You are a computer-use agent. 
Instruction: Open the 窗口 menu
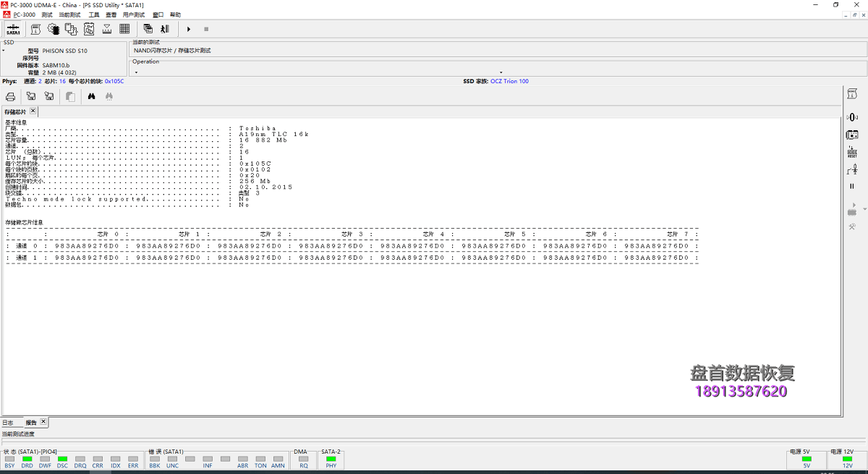(x=158, y=14)
